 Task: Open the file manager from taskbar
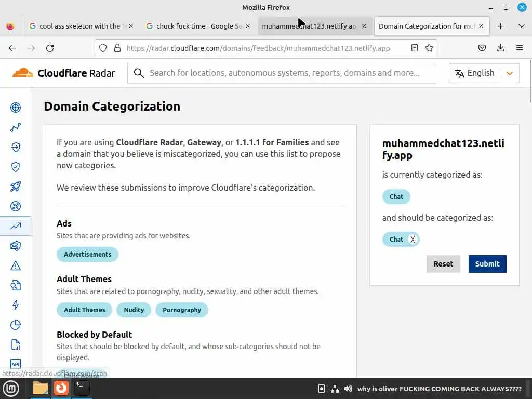coord(41,389)
